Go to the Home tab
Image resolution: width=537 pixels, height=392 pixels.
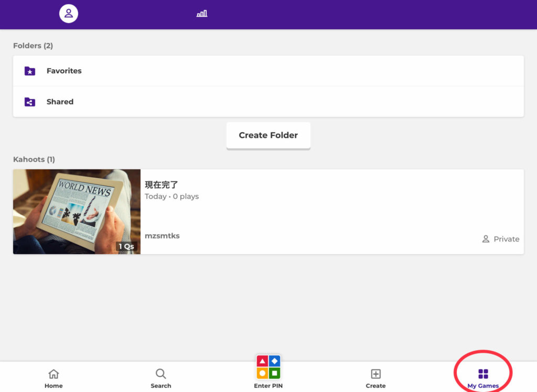click(54, 378)
